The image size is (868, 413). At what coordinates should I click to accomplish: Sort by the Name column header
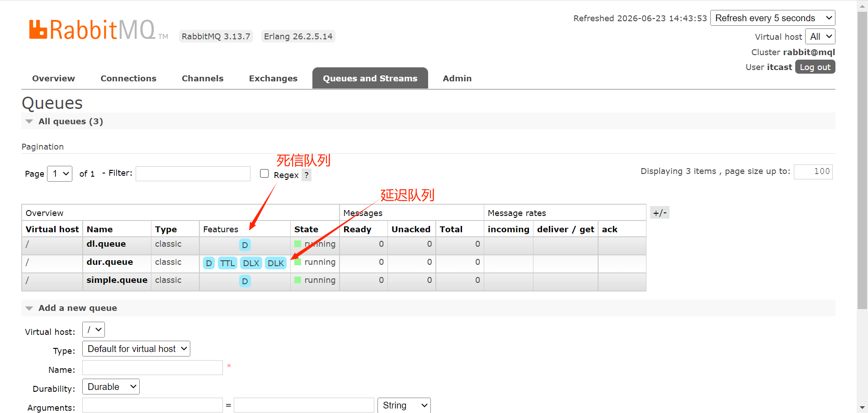coord(100,229)
